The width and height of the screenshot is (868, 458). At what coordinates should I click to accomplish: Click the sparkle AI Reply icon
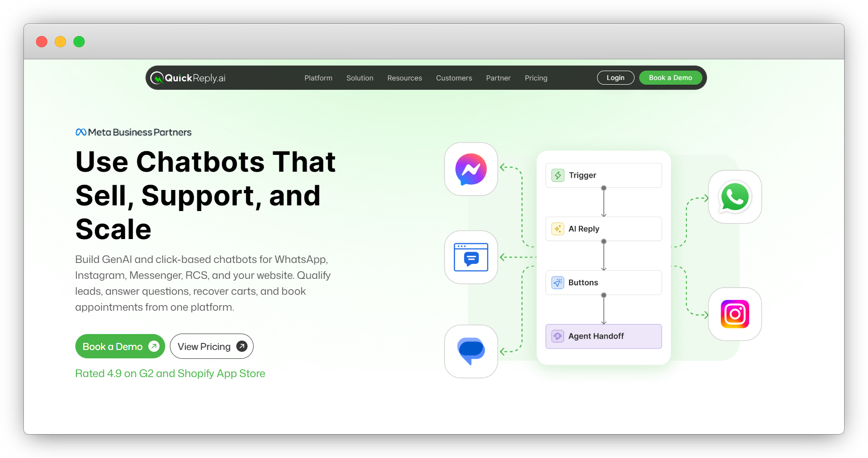[558, 229]
